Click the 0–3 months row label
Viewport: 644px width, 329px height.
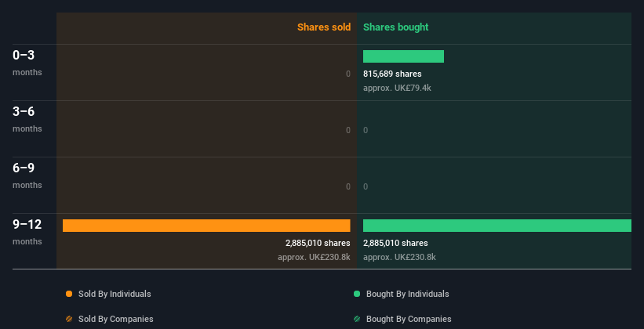click(x=27, y=63)
